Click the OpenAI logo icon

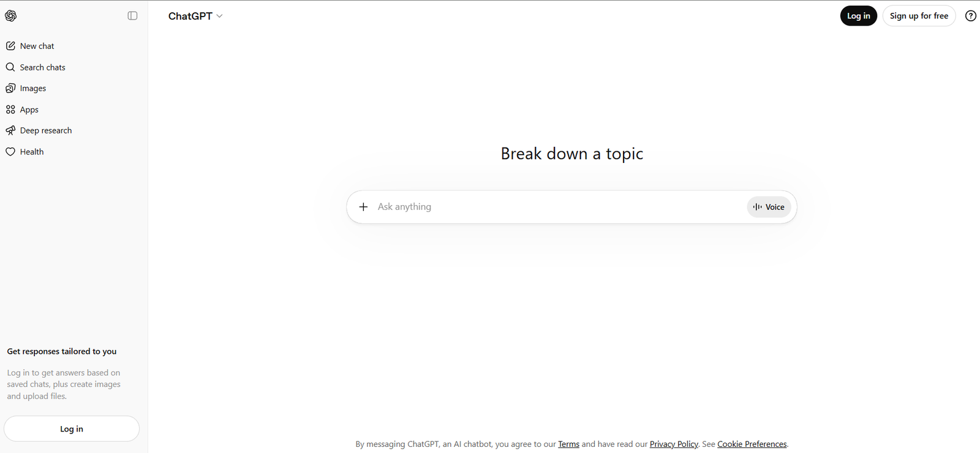[11, 16]
